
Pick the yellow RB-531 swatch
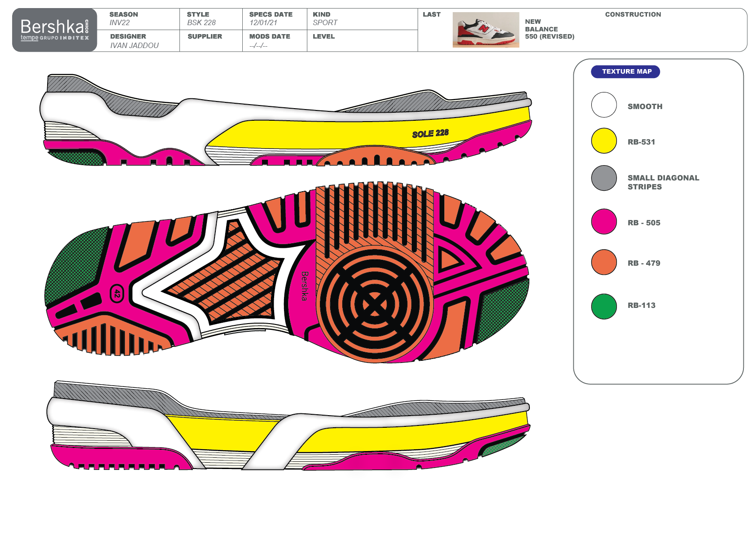[x=604, y=140]
